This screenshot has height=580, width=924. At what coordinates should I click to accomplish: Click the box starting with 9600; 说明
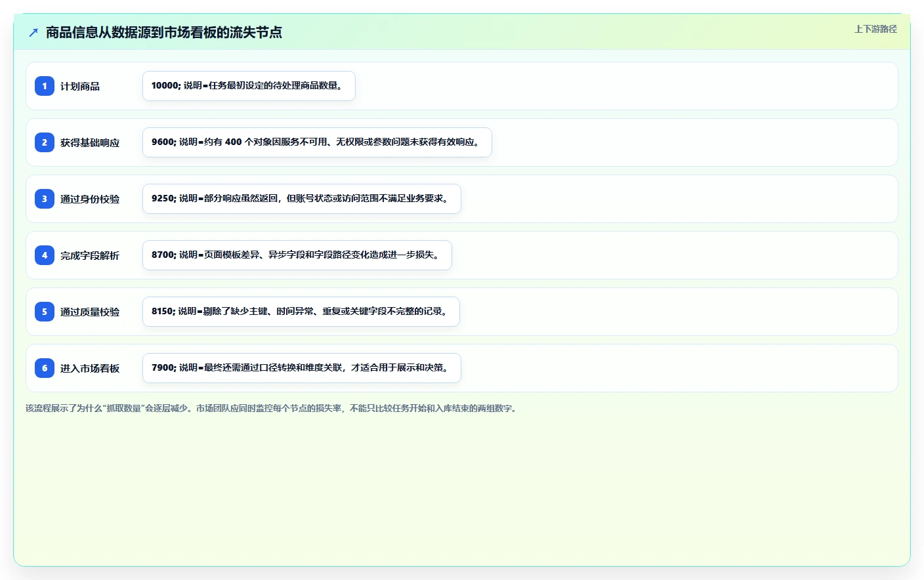317,142
